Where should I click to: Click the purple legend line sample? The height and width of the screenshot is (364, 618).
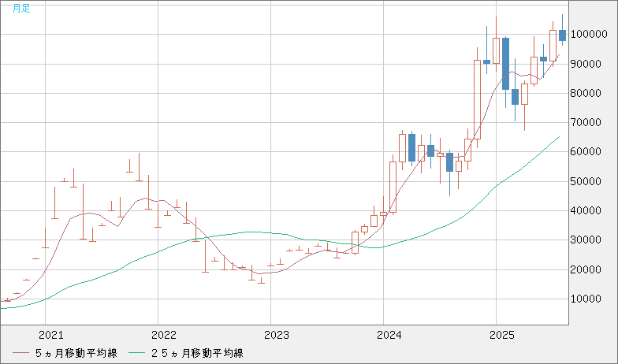[x=20, y=353]
